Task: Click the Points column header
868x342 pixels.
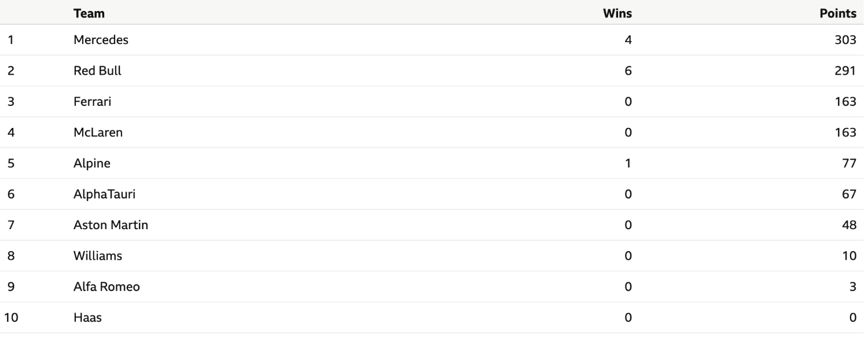Action: [x=838, y=13]
